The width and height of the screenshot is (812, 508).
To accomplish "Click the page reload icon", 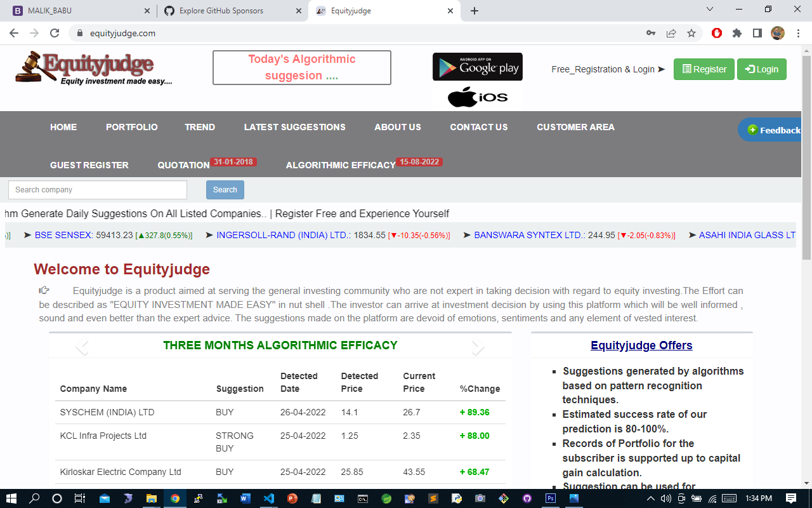I will pyautogui.click(x=54, y=33).
